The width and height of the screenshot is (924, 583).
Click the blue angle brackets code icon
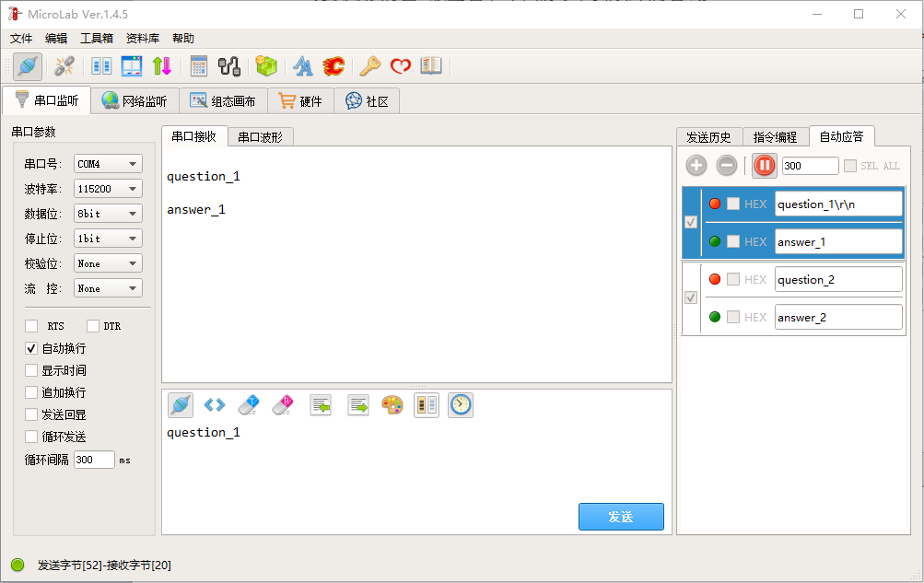pyautogui.click(x=215, y=405)
